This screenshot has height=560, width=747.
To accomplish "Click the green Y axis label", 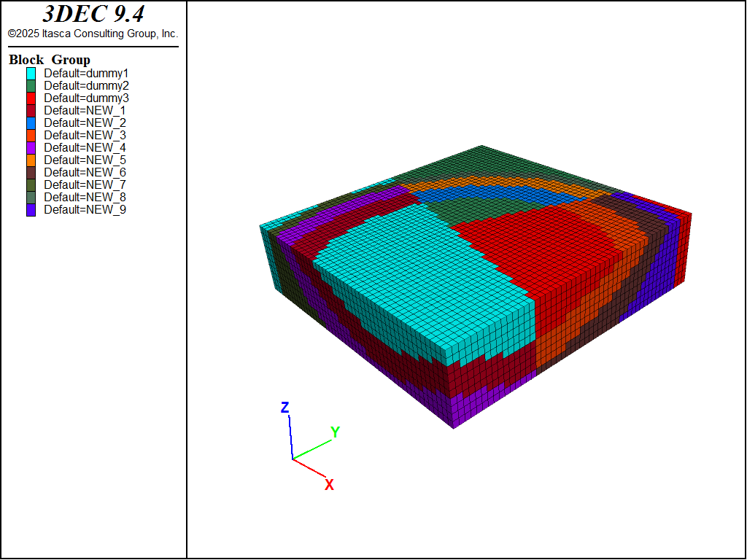I will pos(335,432).
